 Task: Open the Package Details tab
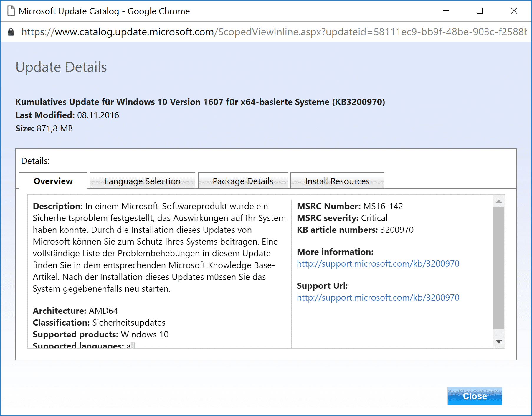[x=243, y=181]
